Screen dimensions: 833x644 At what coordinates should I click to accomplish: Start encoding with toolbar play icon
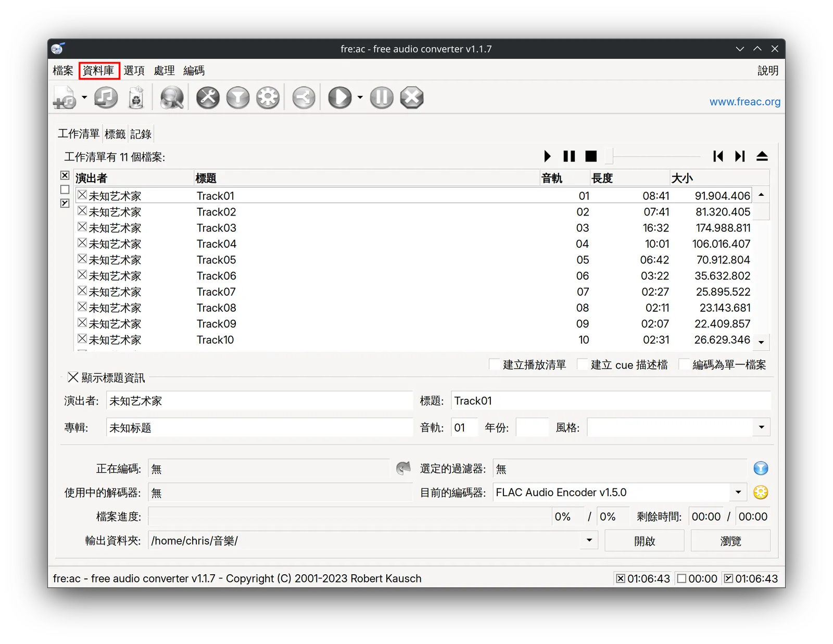[340, 98]
